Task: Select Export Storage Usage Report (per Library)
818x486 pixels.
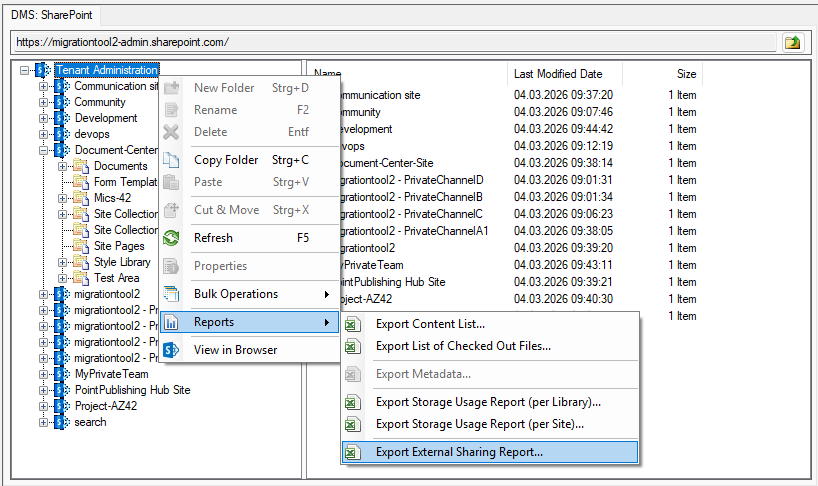Action: [x=490, y=402]
